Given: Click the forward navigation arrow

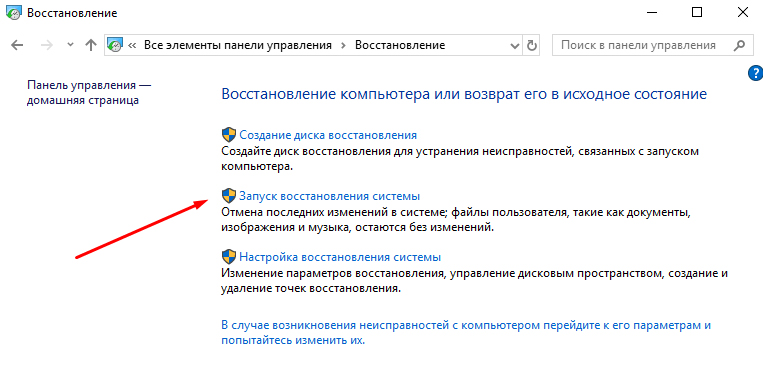Looking at the screenshot, I should click(x=46, y=45).
